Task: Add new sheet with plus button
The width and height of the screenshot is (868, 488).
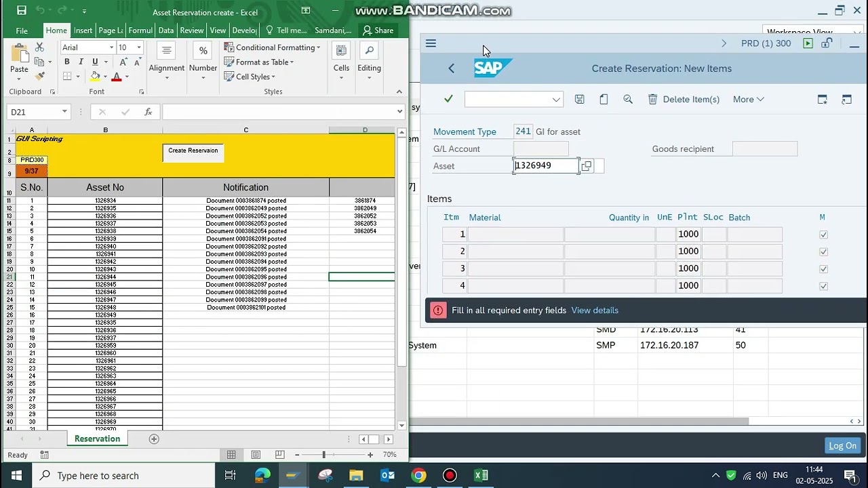Action: point(154,439)
